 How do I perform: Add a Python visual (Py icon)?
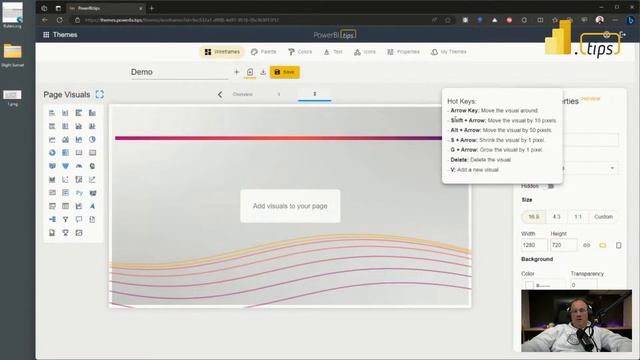click(79, 193)
